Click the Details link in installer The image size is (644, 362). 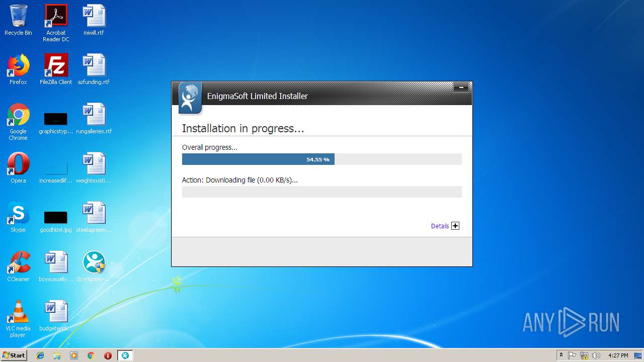point(440,226)
